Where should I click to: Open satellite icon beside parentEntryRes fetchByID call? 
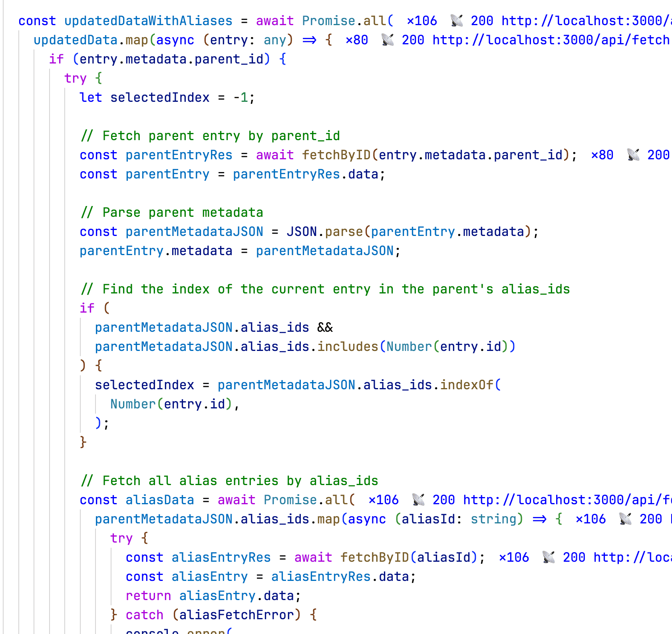tap(633, 155)
